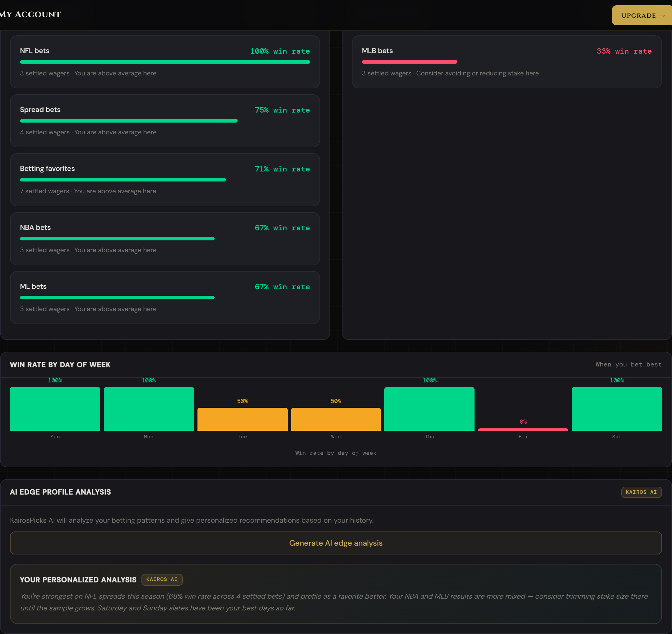Click the 50% label above Tuesday

pos(242,401)
